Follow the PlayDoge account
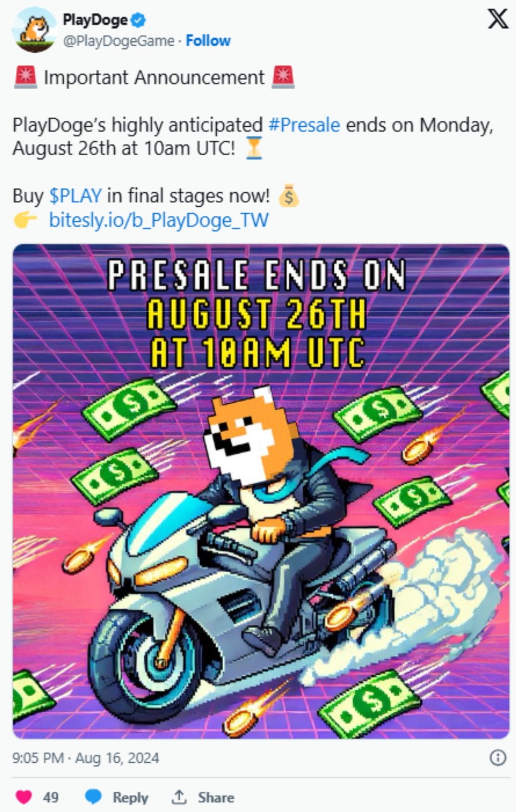Viewport: 516px width, 812px height. coord(208,41)
